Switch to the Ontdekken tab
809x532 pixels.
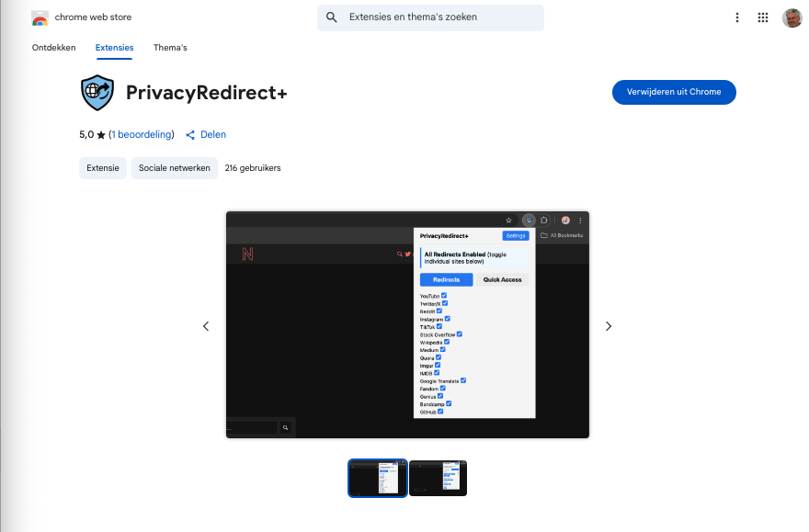click(x=52, y=48)
